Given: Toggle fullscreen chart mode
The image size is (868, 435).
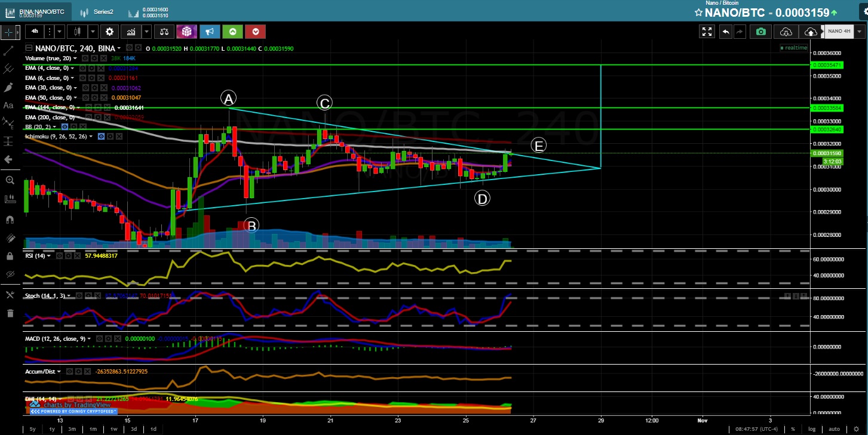Looking at the screenshot, I should click(707, 32).
